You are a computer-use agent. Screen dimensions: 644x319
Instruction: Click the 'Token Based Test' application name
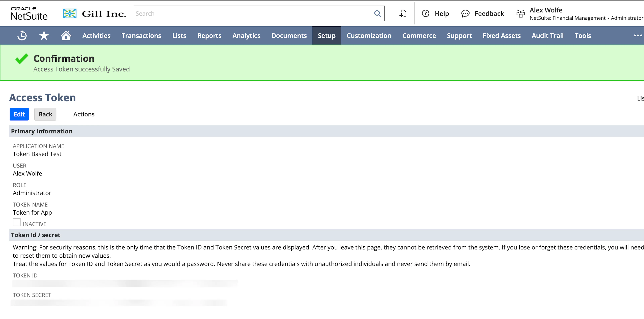click(37, 154)
